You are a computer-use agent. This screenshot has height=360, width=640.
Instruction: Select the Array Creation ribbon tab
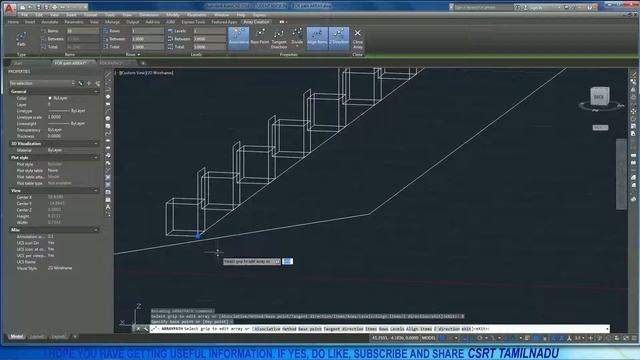(256, 22)
